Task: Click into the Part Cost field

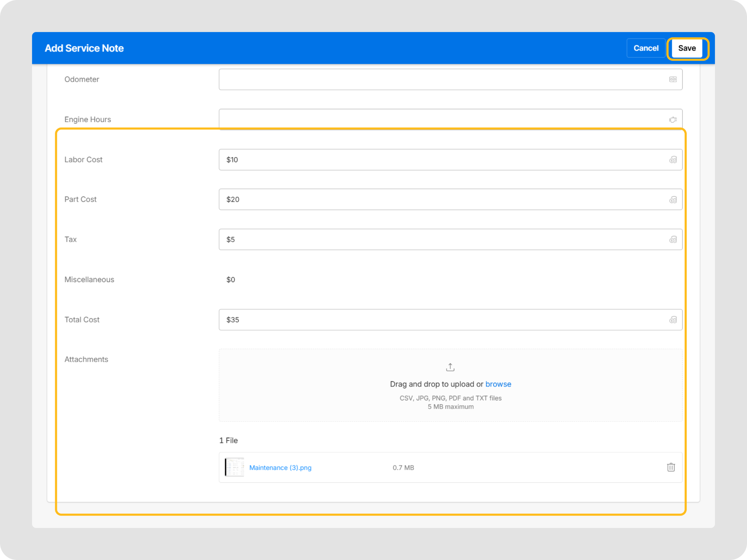Action: (x=438, y=199)
